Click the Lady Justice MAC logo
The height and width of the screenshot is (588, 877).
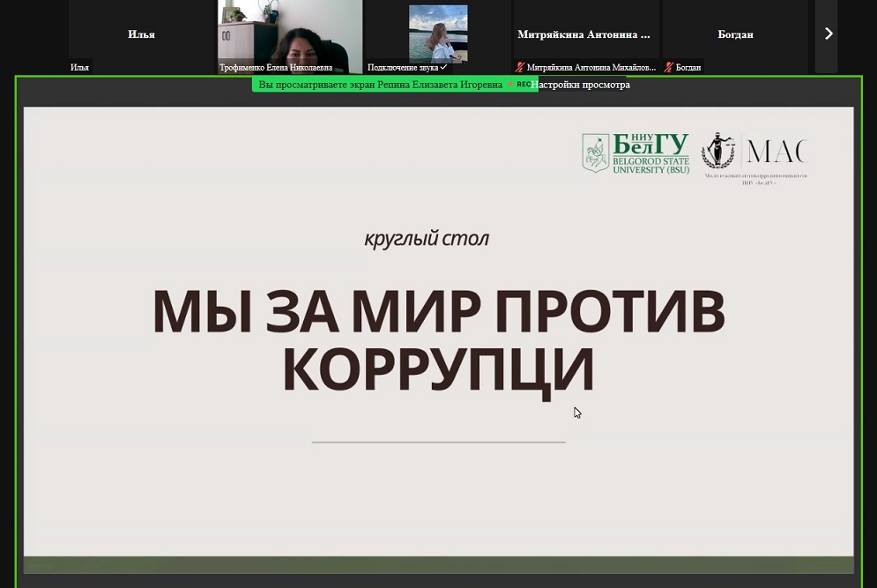click(717, 151)
